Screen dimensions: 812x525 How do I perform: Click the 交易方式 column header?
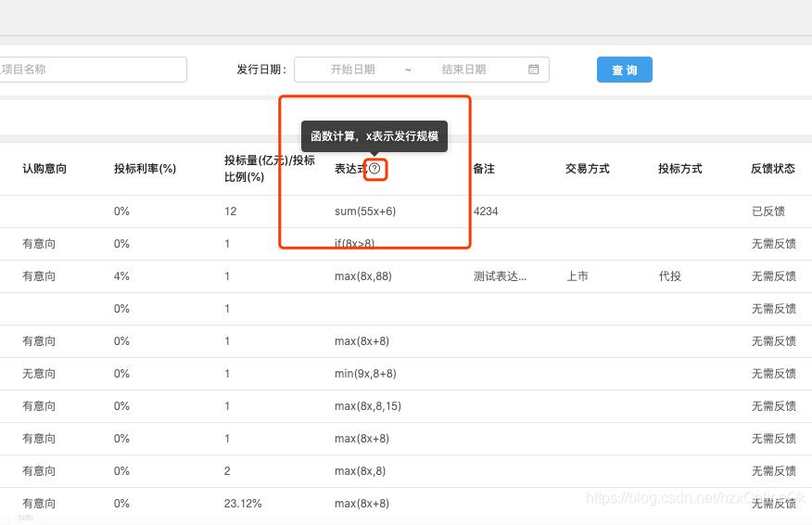[x=588, y=169]
